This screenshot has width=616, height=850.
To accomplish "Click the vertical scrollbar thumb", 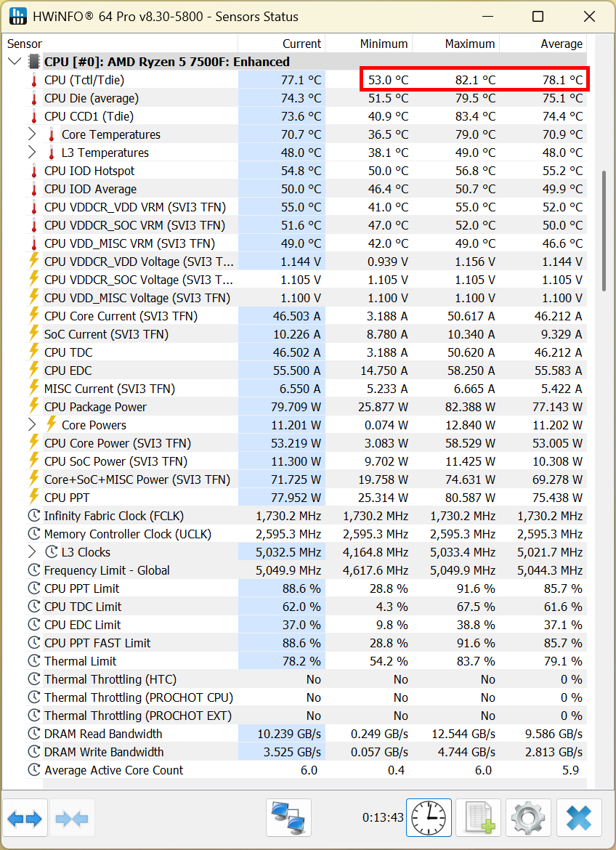I will (x=604, y=231).
